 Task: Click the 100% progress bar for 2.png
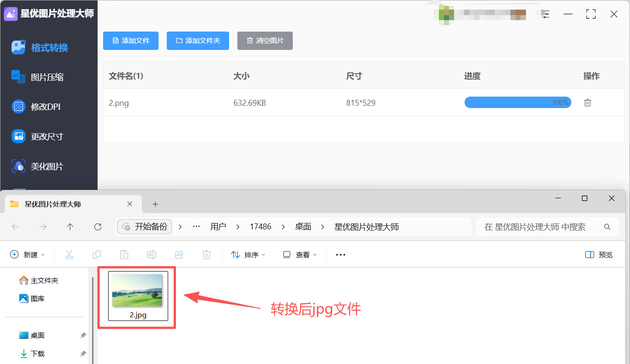pyautogui.click(x=518, y=103)
